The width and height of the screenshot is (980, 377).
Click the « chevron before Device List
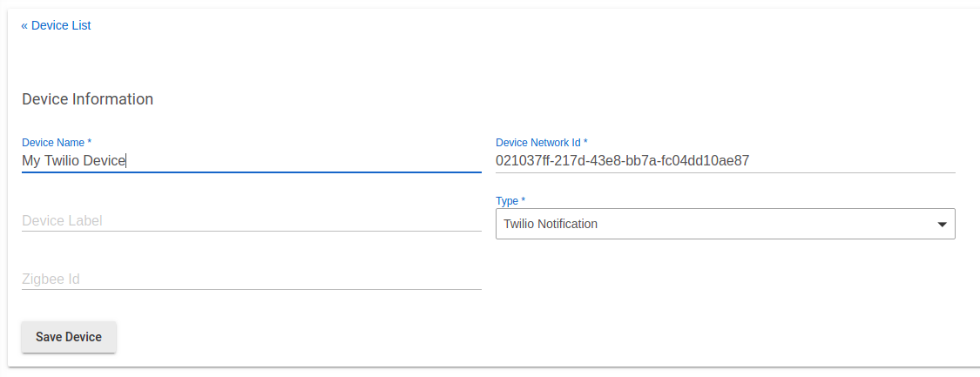[24, 25]
